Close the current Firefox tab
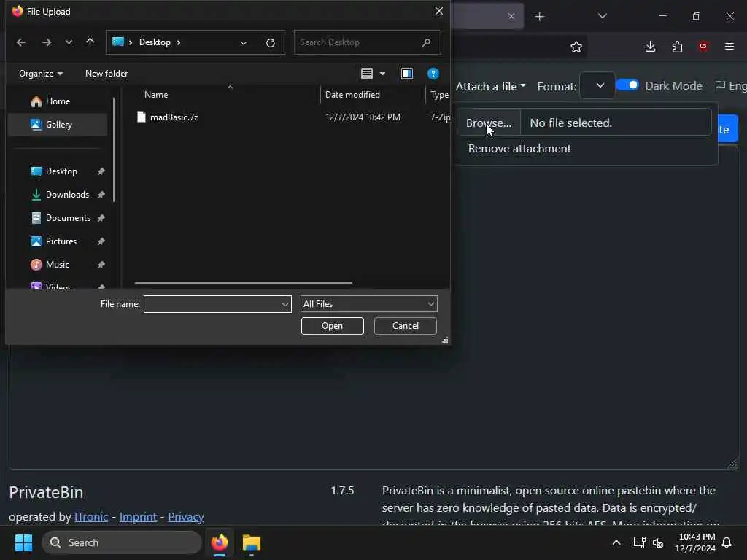747x560 pixels. [511, 16]
